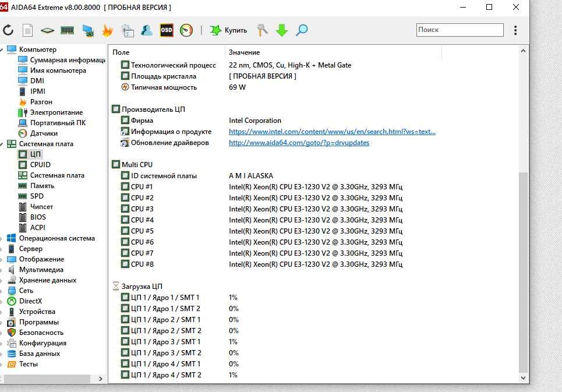Expand the Отображение node

(1, 259)
